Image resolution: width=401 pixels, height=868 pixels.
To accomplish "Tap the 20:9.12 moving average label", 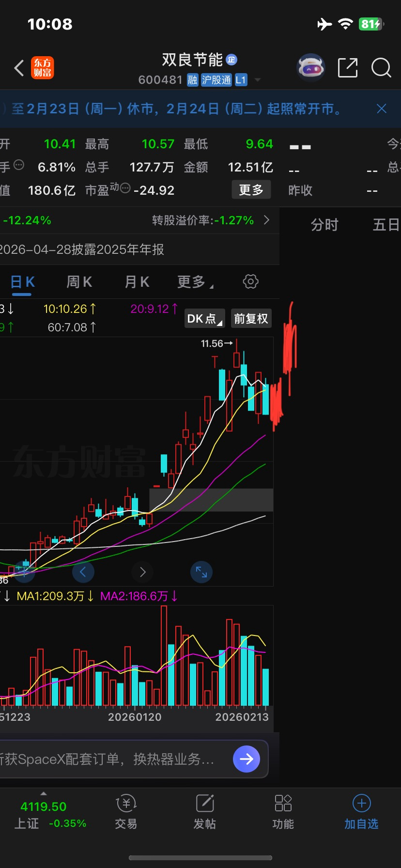I will pos(154,309).
